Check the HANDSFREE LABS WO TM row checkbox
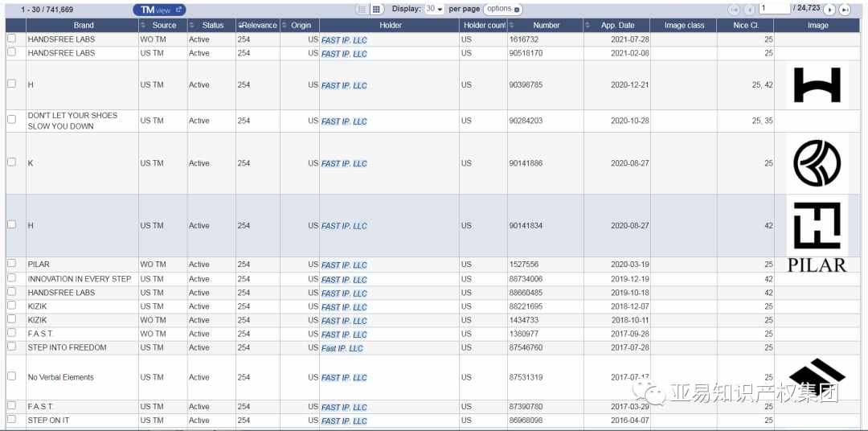This screenshot has height=431, width=868. [x=11, y=39]
